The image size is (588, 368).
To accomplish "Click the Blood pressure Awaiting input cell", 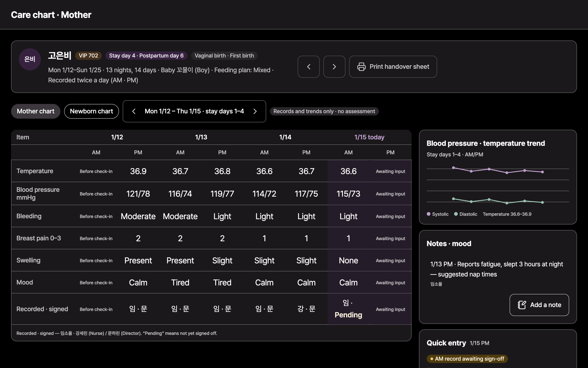I will pos(390,194).
